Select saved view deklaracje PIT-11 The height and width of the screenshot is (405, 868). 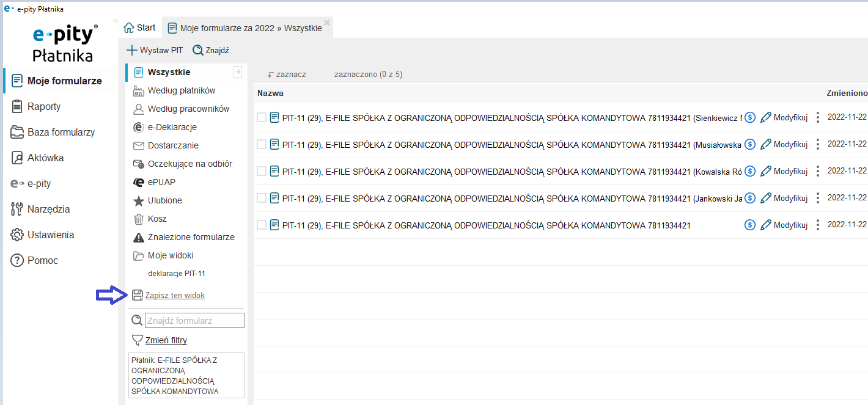point(177,274)
